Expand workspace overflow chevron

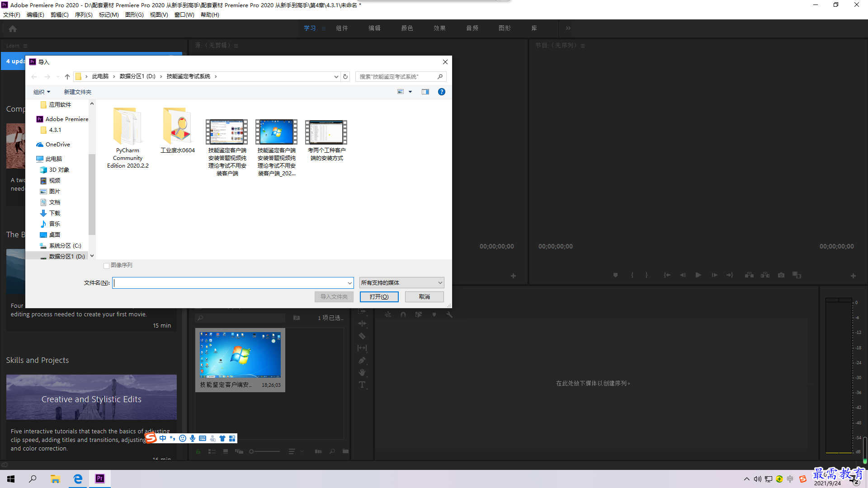(x=568, y=28)
